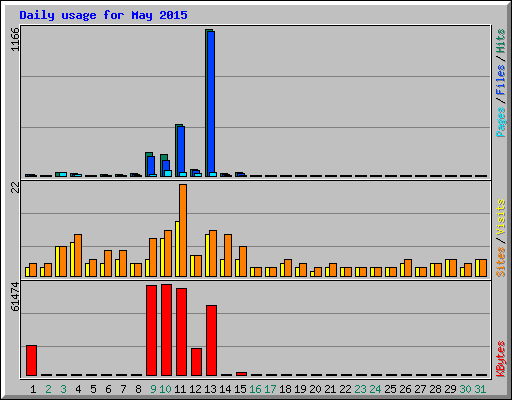Click the 61474 axis value on KBytes chart
This screenshot has height=400, width=512.
point(15,297)
